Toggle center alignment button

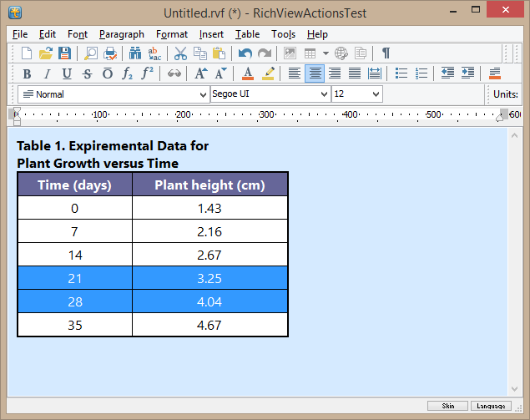pyautogui.click(x=315, y=73)
